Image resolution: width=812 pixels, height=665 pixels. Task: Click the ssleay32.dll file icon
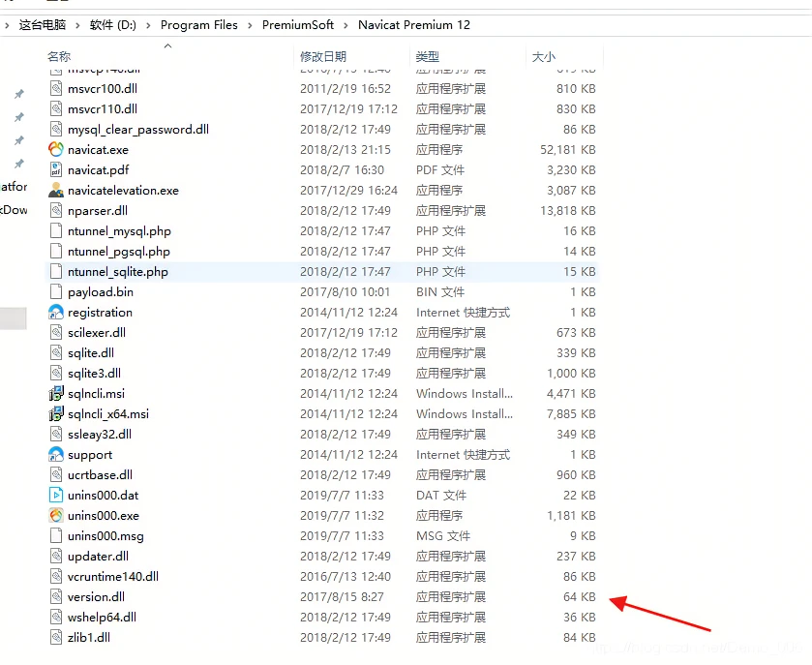click(56, 434)
